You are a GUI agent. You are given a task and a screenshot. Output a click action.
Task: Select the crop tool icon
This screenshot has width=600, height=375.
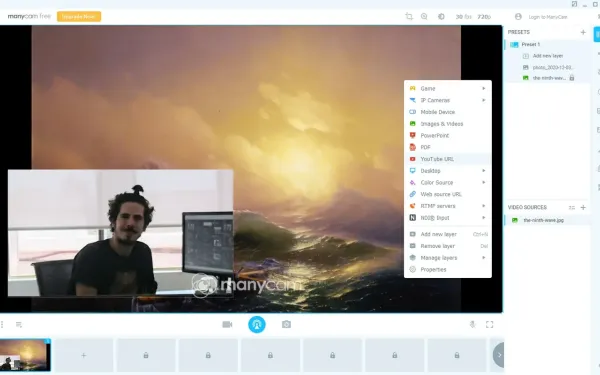click(x=409, y=16)
